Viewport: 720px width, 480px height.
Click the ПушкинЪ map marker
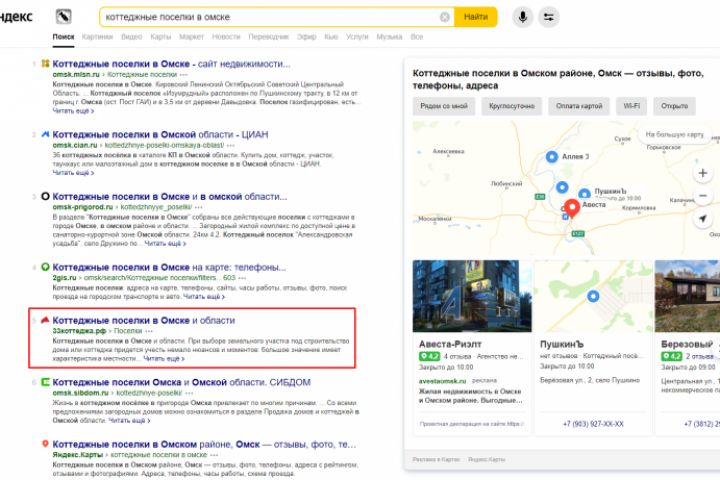(584, 193)
